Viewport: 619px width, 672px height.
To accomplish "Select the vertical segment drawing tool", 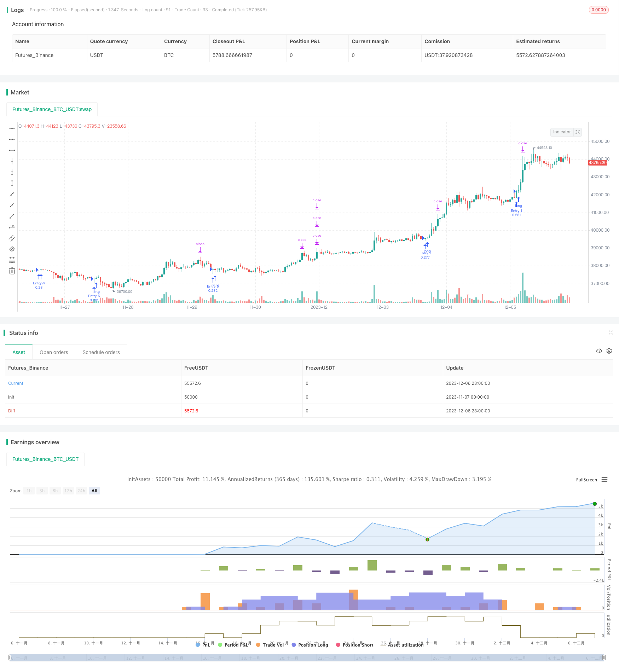I will click(12, 183).
